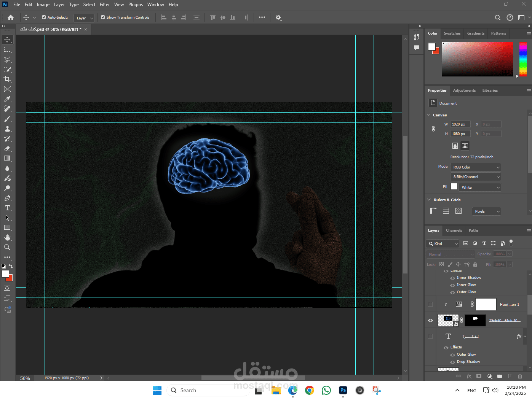Select the Move tool
Image resolution: width=532 pixels, height=399 pixels.
7,40
